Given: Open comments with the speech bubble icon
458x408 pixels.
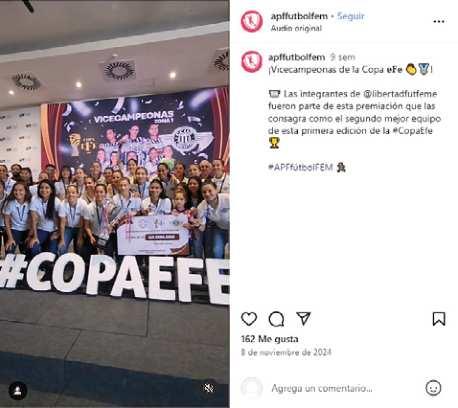Looking at the screenshot, I should pyautogui.click(x=276, y=319).
